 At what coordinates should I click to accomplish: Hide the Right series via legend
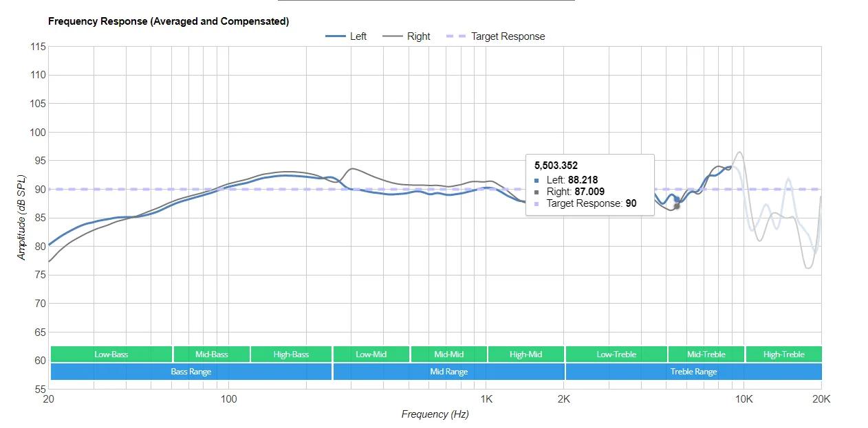click(x=407, y=36)
